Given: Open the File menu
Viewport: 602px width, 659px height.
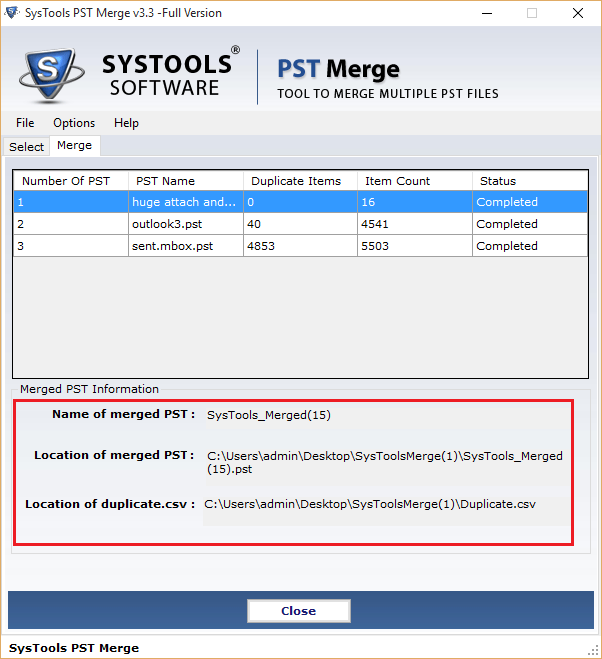Looking at the screenshot, I should point(25,123).
